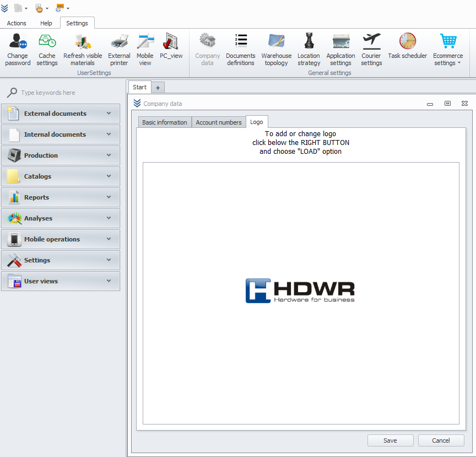The image size is (476, 457).
Task: Click the application logo in title bar
Action: [x=4, y=8]
